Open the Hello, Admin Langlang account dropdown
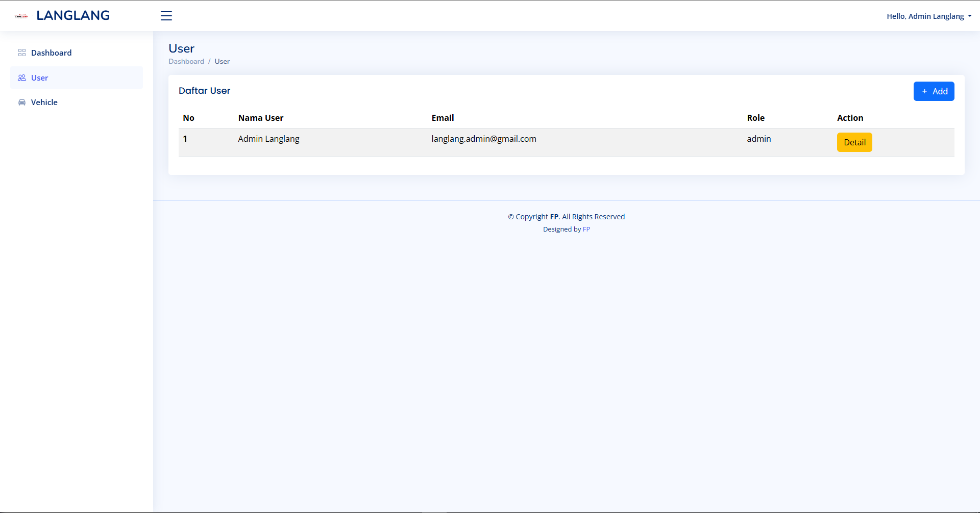 [x=925, y=16]
